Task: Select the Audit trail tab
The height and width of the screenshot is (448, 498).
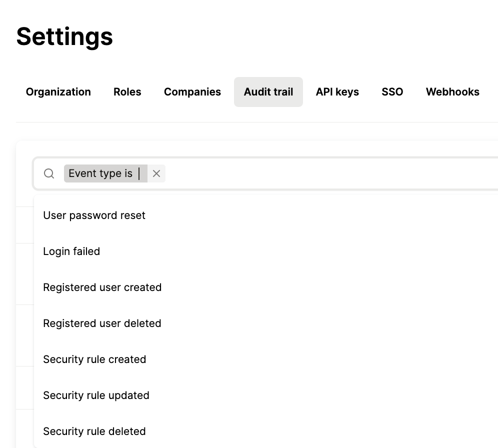Action: click(x=268, y=91)
